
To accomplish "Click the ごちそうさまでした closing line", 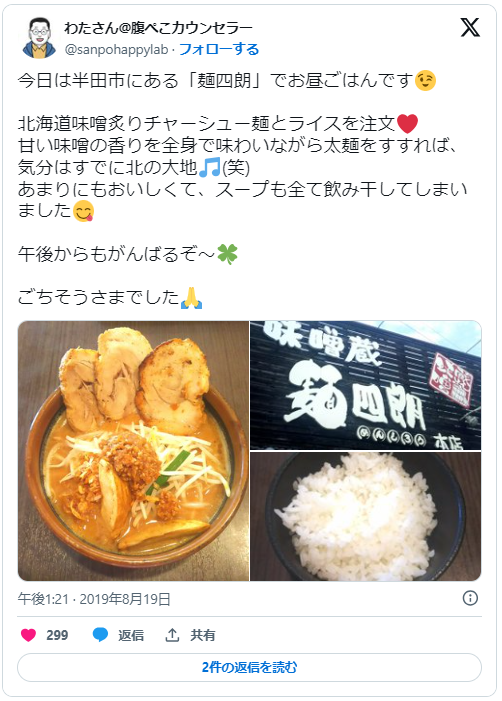I will click(110, 297).
